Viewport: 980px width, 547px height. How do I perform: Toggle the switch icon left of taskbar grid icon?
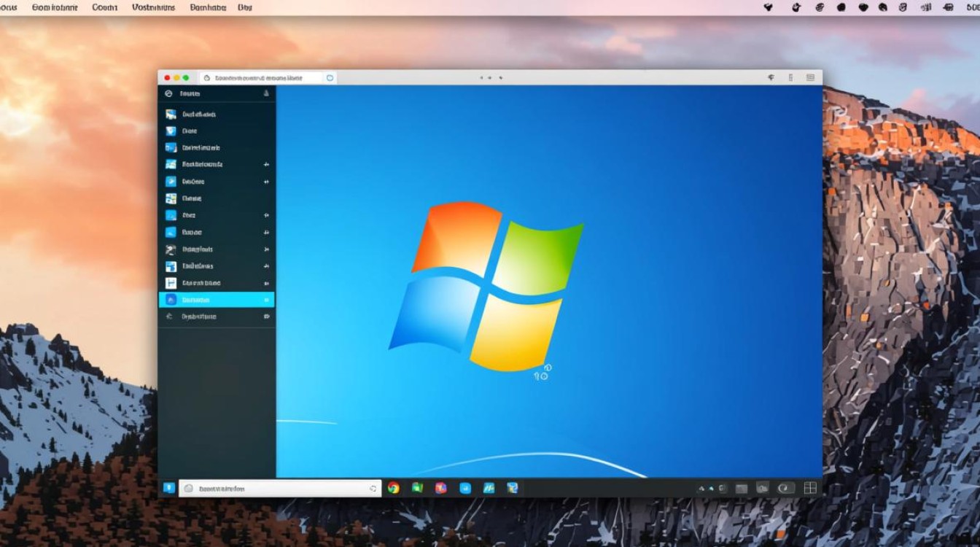pyautogui.click(x=786, y=488)
